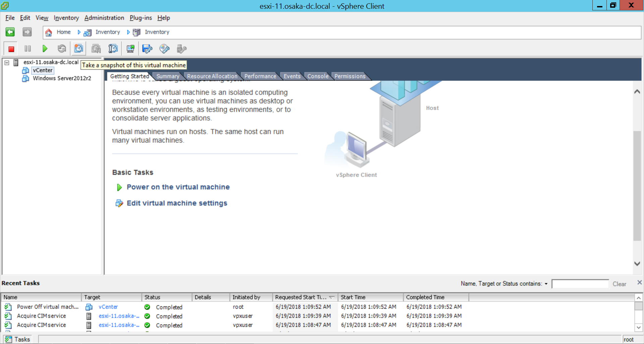Open the File menu

(10, 18)
